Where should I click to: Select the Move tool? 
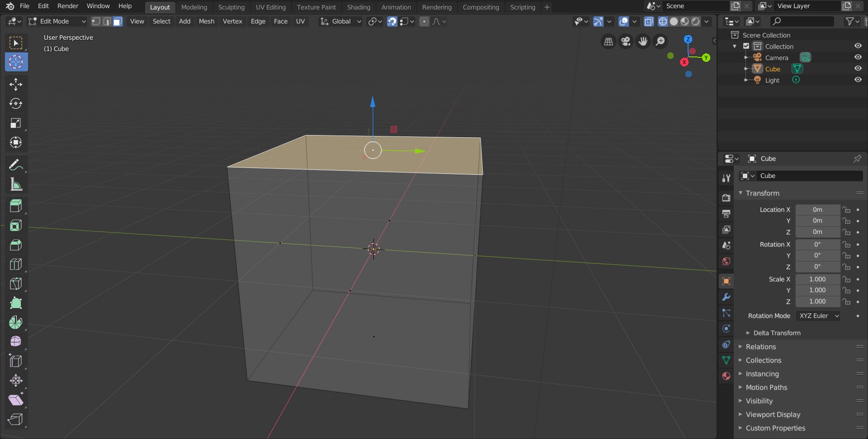pyautogui.click(x=16, y=84)
